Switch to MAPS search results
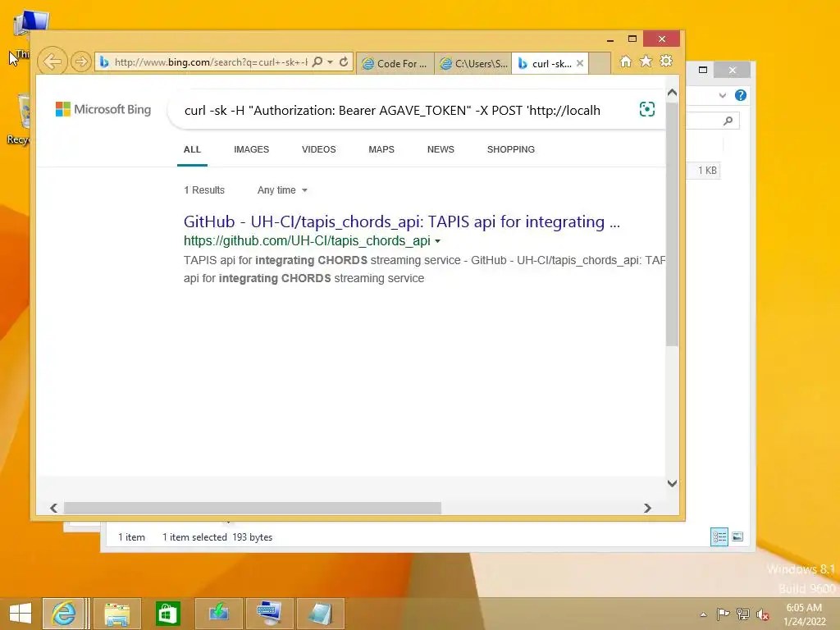The width and height of the screenshot is (840, 630). 381,149
